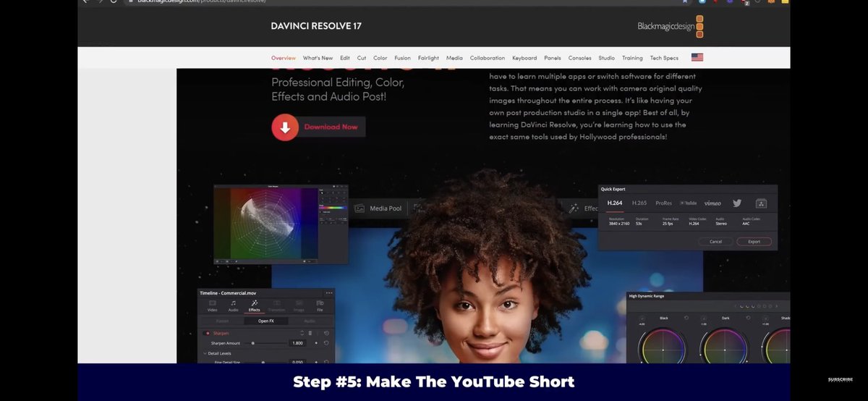Go to What's New page
This screenshot has height=401, width=868.
318,58
